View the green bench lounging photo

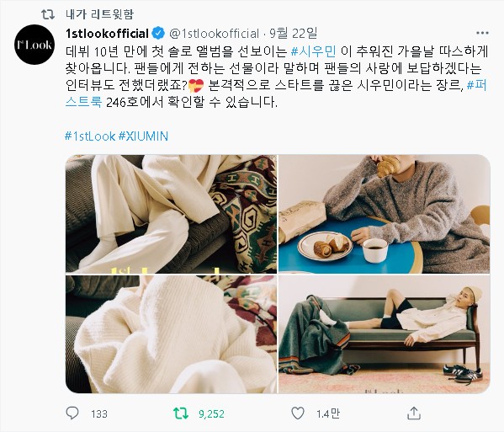[x=385, y=334]
